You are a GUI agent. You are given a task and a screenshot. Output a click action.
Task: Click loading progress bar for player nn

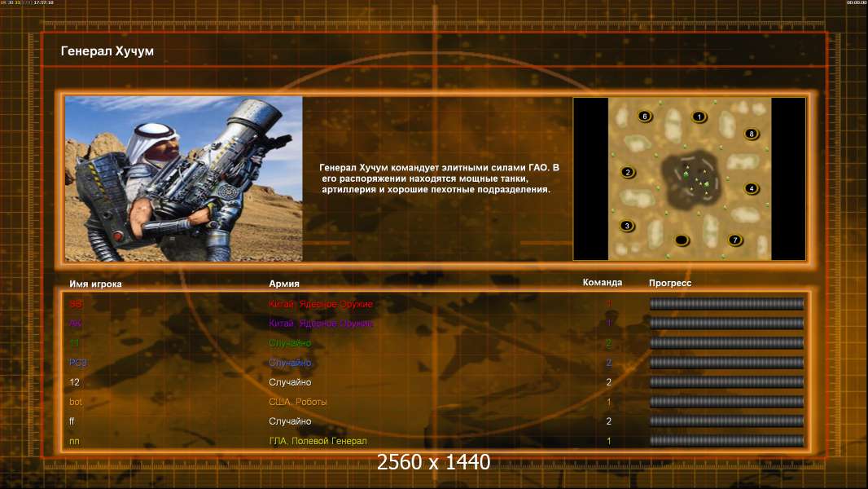[x=727, y=442]
